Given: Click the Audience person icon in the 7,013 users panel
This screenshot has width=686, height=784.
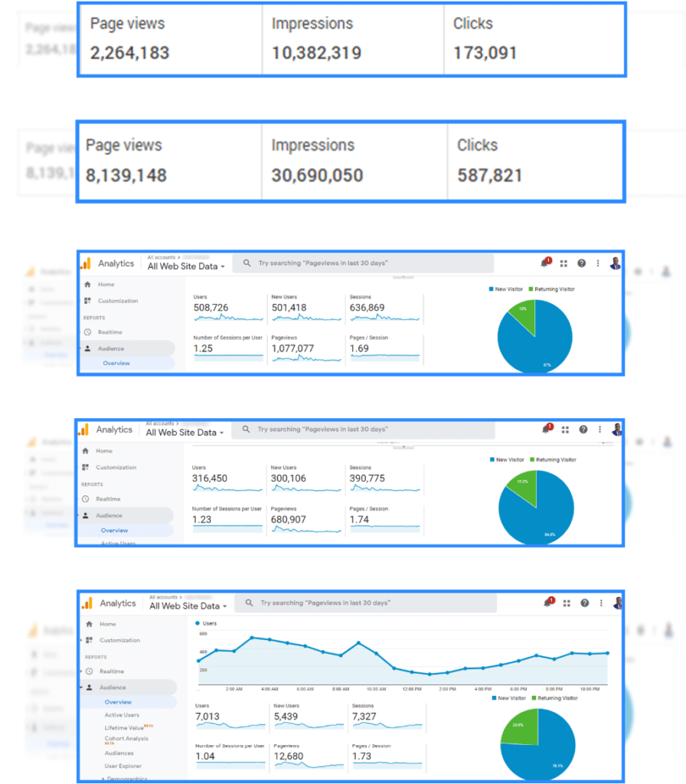Looking at the screenshot, I should pyautogui.click(x=90, y=688).
